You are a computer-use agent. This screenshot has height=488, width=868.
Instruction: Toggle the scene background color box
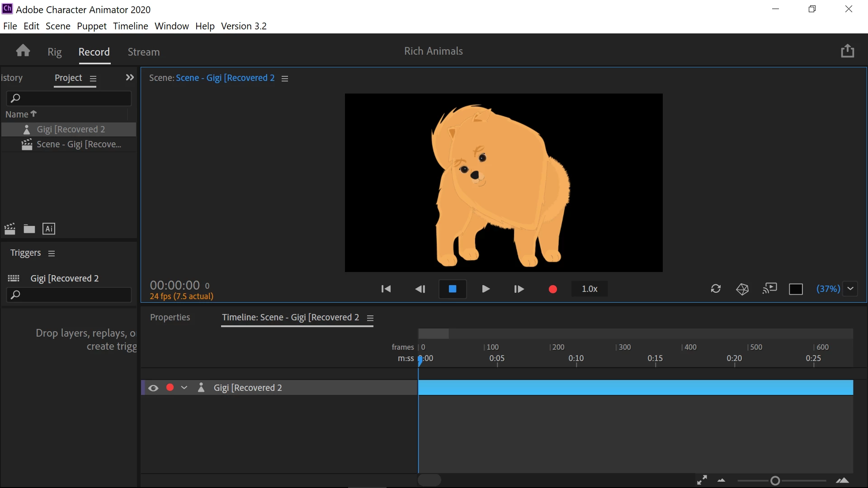(x=796, y=289)
